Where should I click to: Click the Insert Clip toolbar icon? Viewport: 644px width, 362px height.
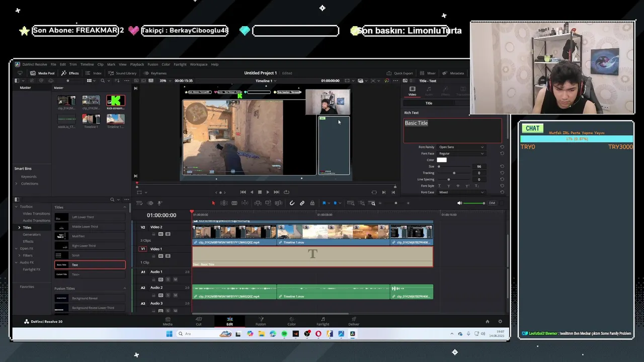(258, 203)
